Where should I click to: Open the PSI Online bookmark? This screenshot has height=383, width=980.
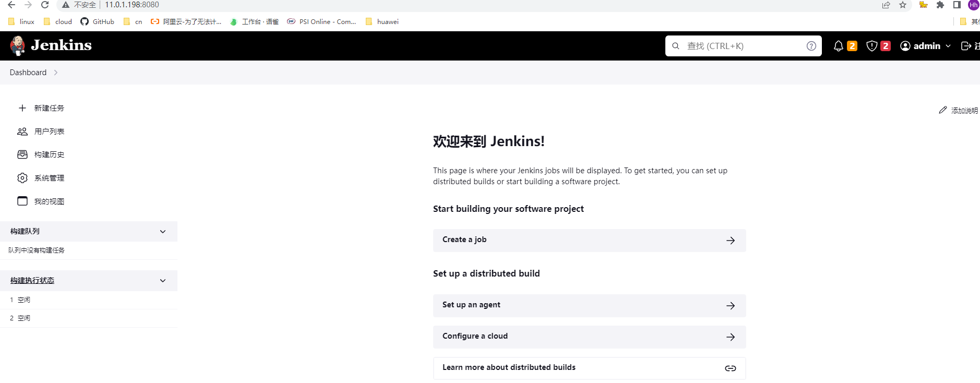(322, 21)
